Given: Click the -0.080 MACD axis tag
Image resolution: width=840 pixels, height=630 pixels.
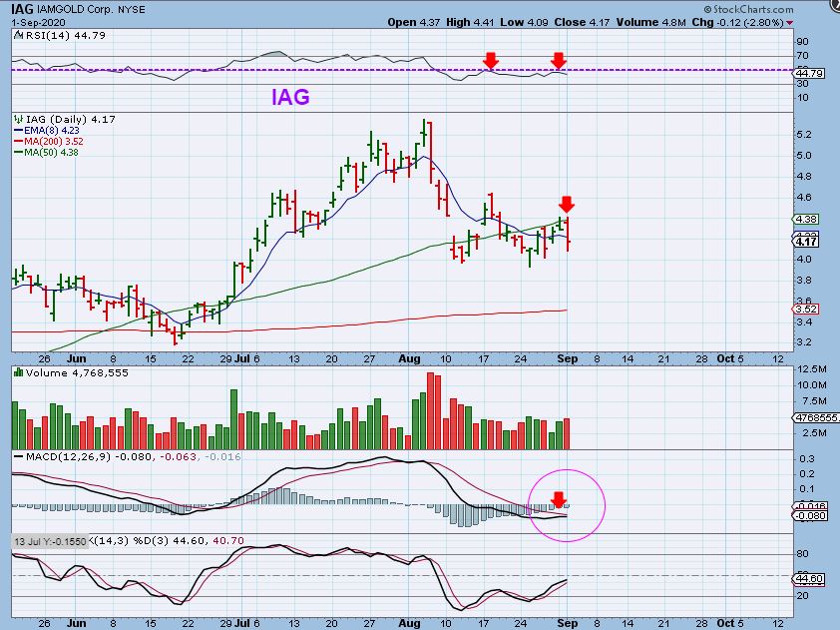Looking at the screenshot, I should pyautogui.click(x=809, y=515).
